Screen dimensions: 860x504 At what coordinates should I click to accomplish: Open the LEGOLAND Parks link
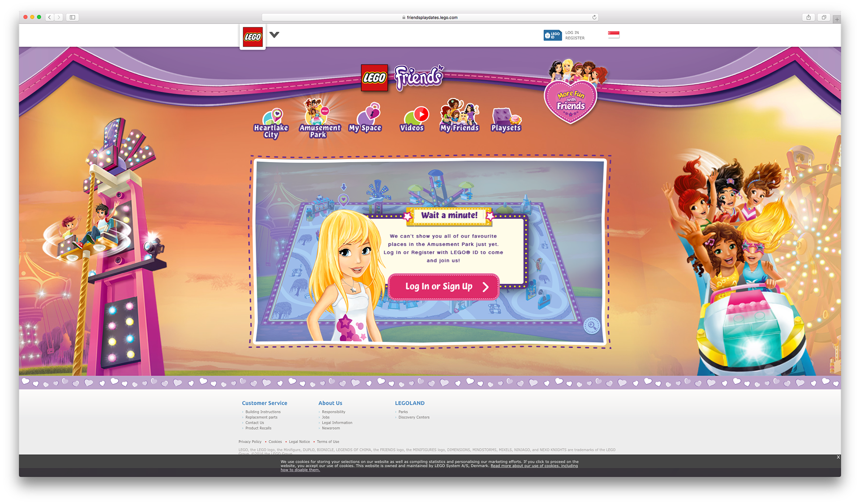(x=403, y=412)
